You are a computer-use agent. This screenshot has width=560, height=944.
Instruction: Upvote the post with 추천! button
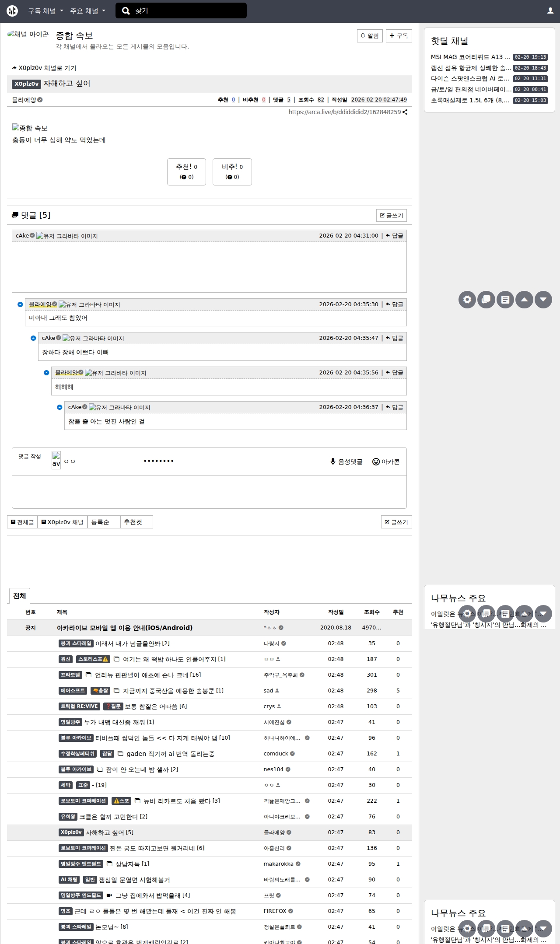[186, 172]
